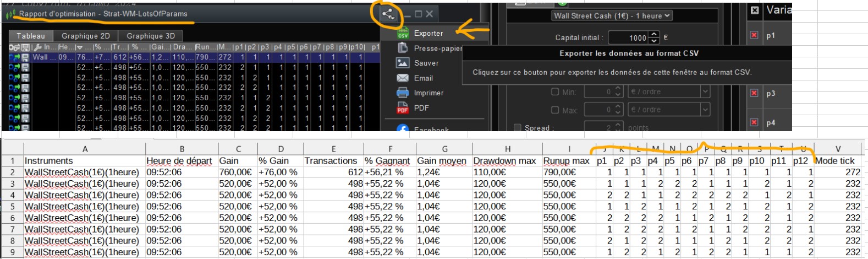
Task: Open the € / ordre dropdown on the Min row
Action: [x=669, y=91]
